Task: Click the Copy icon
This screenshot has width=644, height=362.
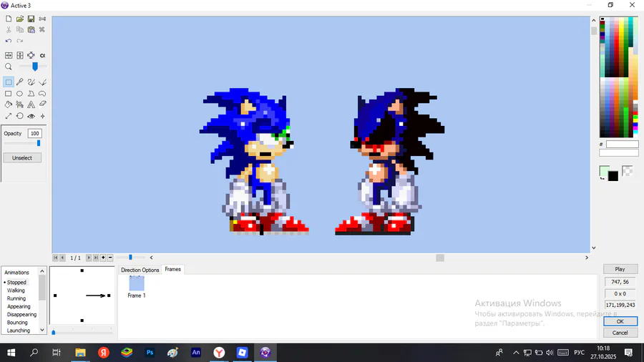Action: tap(20, 29)
